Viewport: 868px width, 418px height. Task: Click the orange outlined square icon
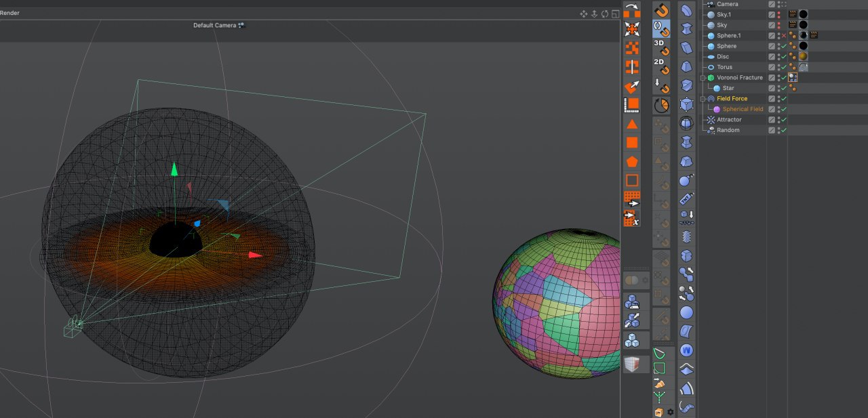[x=632, y=180]
